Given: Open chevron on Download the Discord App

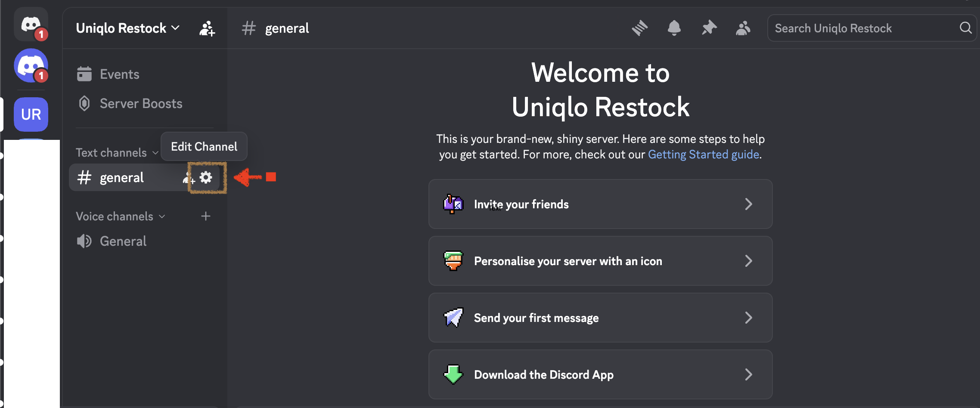Looking at the screenshot, I should (749, 374).
